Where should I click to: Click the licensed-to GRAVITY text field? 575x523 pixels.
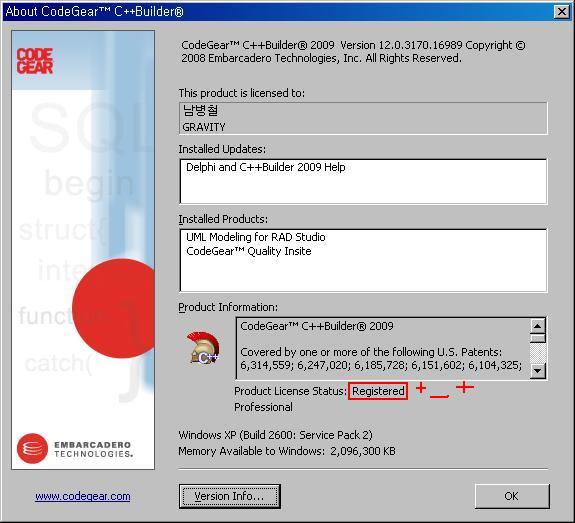363,118
